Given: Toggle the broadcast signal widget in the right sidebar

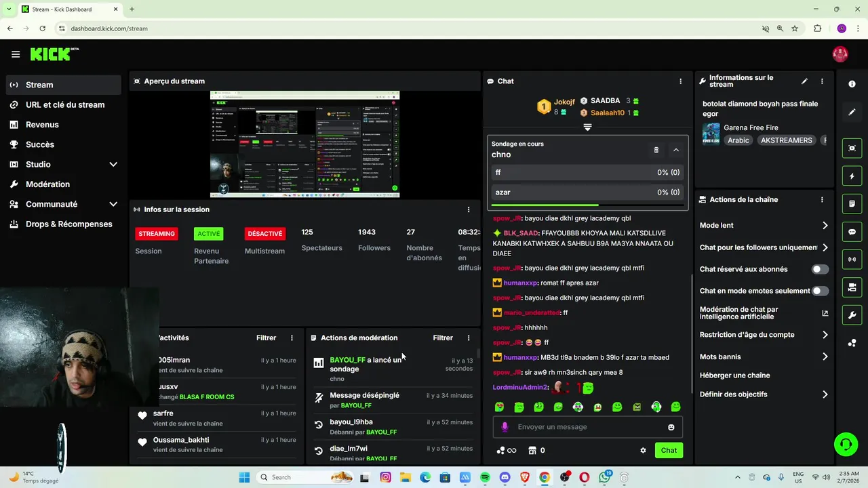Looking at the screenshot, I should [852, 259].
